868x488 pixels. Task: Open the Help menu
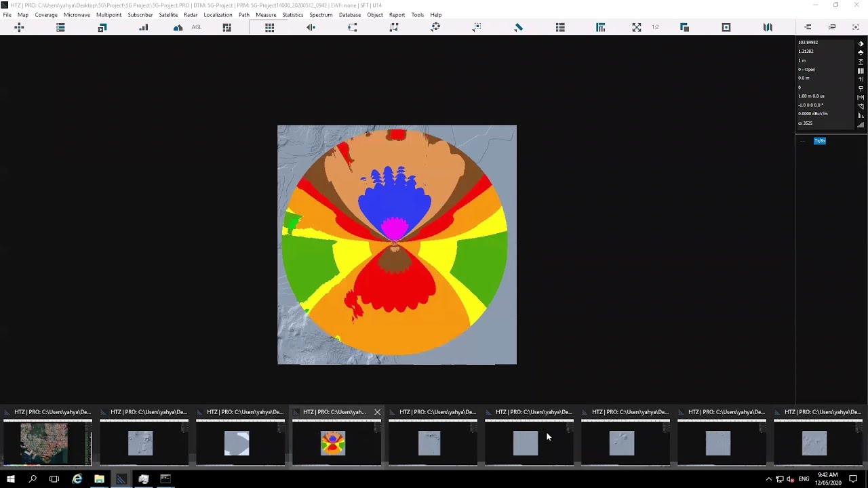[x=436, y=15]
